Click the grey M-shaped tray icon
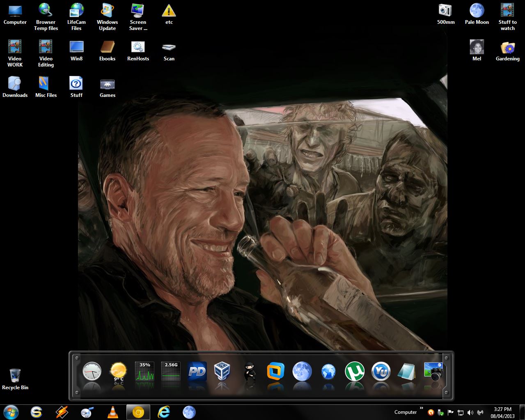This screenshot has height=420, width=525. tap(480, 413)
